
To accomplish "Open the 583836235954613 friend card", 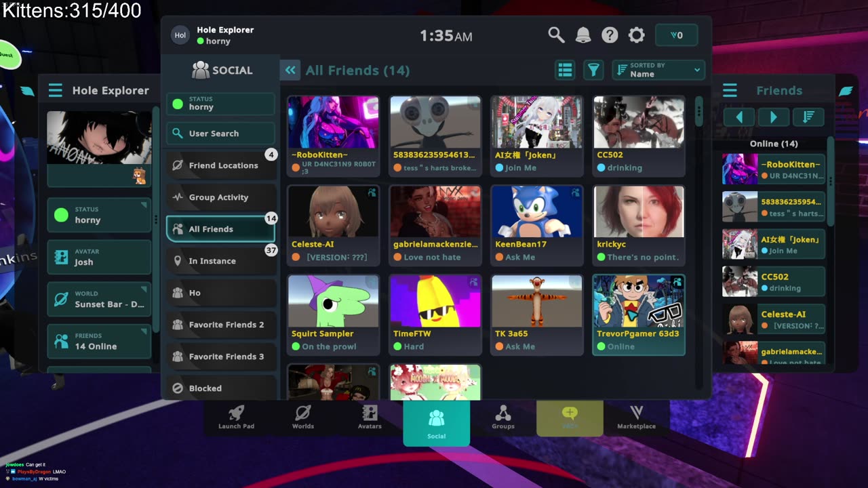I will pos(435,136).
